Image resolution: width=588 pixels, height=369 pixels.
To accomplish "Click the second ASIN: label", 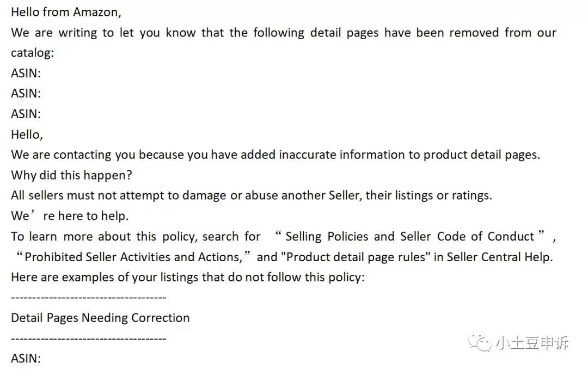I will (x=26, y=94).
